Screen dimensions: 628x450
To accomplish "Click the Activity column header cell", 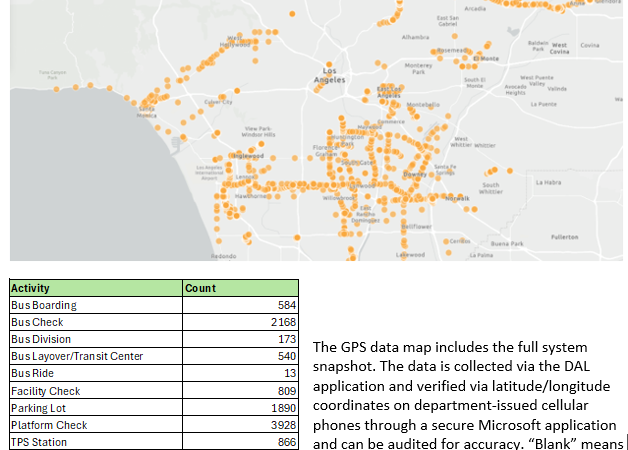I will click(x=96, y=288).
